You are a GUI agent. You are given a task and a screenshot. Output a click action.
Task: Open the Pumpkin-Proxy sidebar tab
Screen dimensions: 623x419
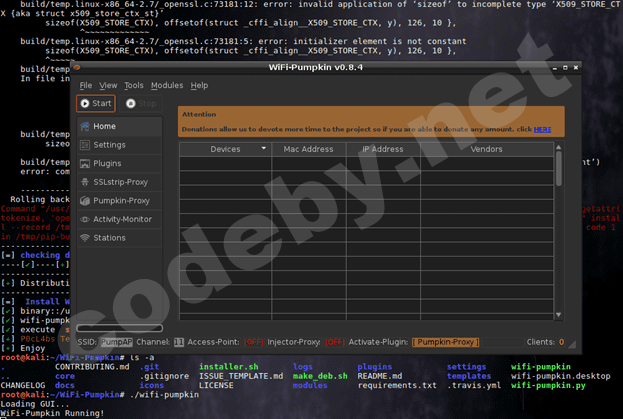[x=120, y=201]
